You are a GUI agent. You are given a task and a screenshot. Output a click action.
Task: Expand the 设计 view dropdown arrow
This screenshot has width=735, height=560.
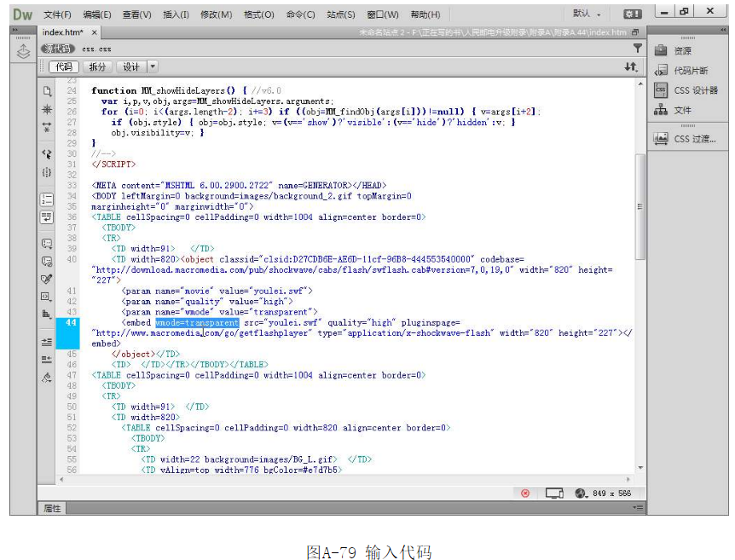pyautogui.click(x=153, y=66)
